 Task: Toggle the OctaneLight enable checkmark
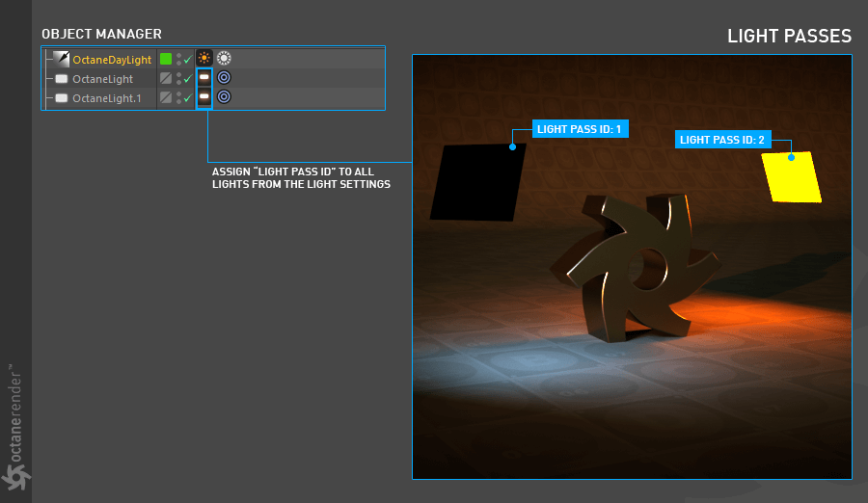tap(188, 79)
